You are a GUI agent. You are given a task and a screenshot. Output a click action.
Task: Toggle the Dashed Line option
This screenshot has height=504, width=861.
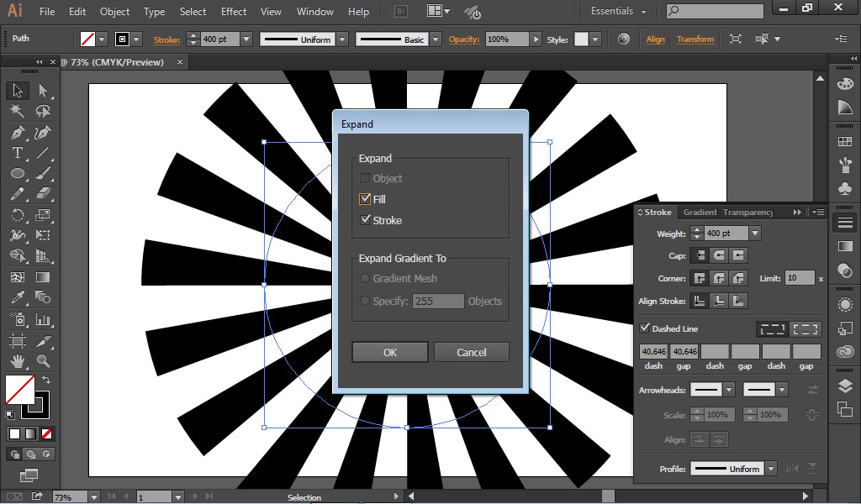pos(642,328)
